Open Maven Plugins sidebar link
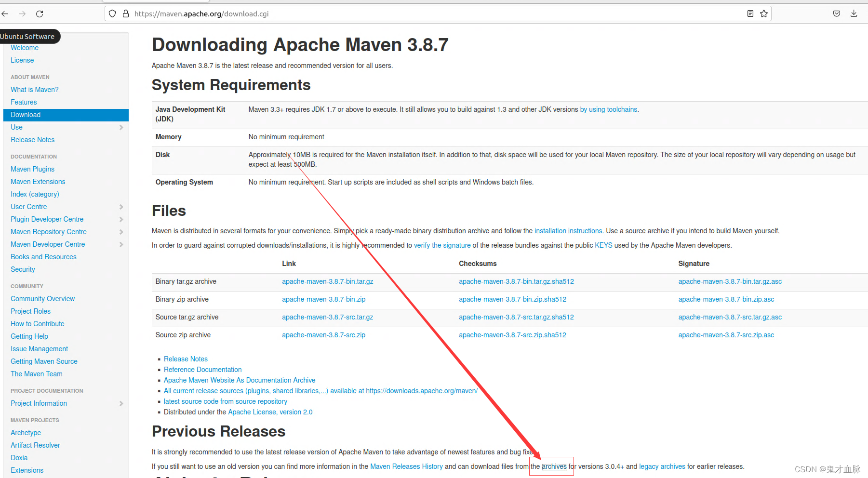 (32, 169)
